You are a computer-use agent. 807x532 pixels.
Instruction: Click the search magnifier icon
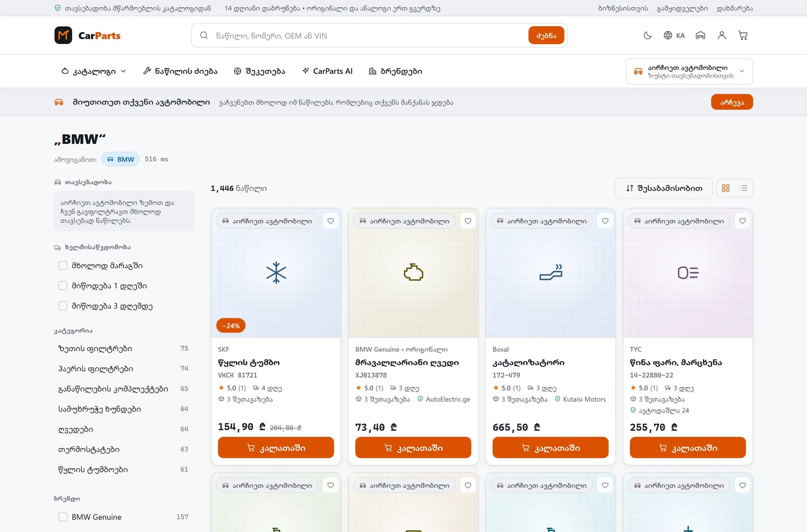point(204,35)
